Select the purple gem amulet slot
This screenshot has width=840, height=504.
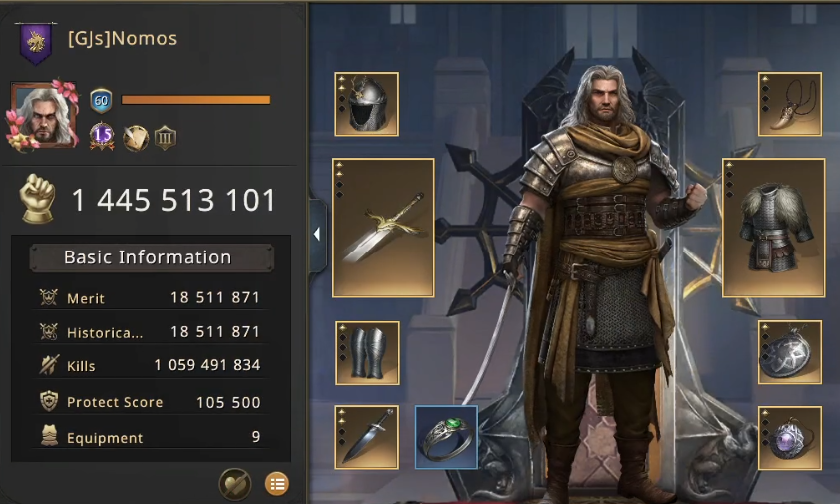click(x=790, y=438)
